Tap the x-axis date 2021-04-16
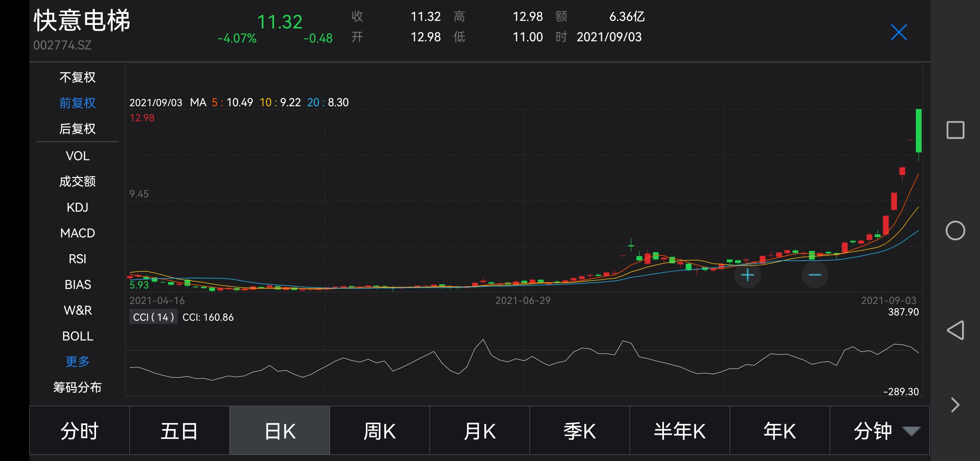This screenshot has height=461, width=980. tap(157, 301)
